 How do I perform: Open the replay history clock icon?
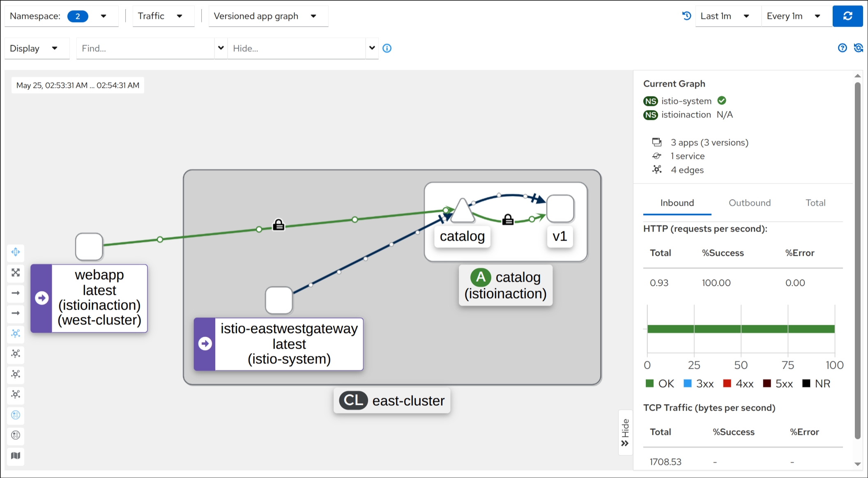click(x=686, y=16)
